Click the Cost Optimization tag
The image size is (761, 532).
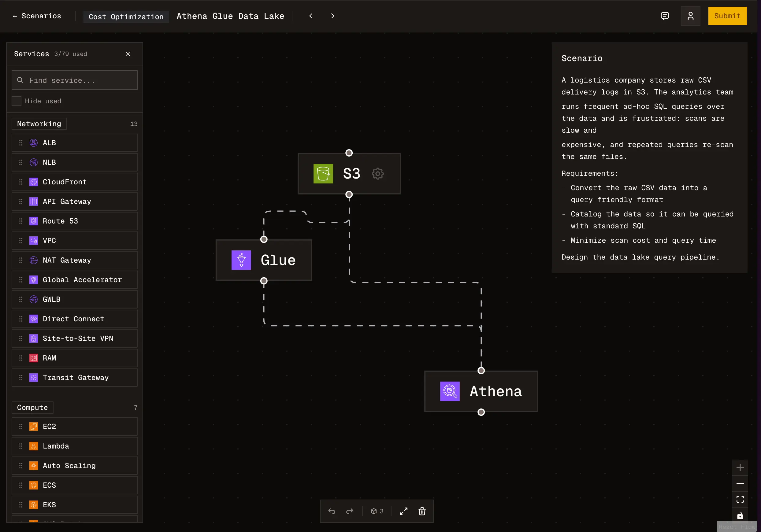click(x=126, y=17)
